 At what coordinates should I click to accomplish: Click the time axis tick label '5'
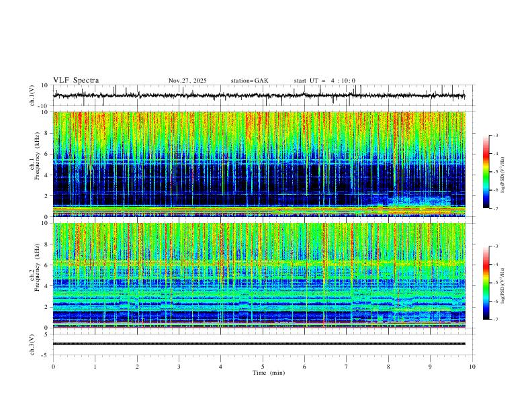263,367
